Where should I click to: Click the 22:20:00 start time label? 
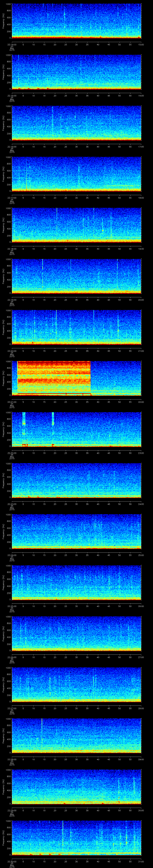12,351
